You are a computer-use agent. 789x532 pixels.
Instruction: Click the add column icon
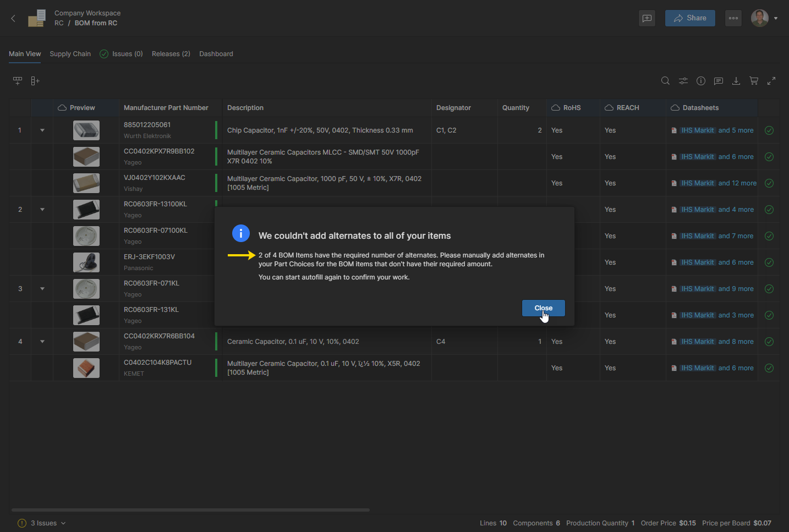pyautogui.click(x=35, y=81)
